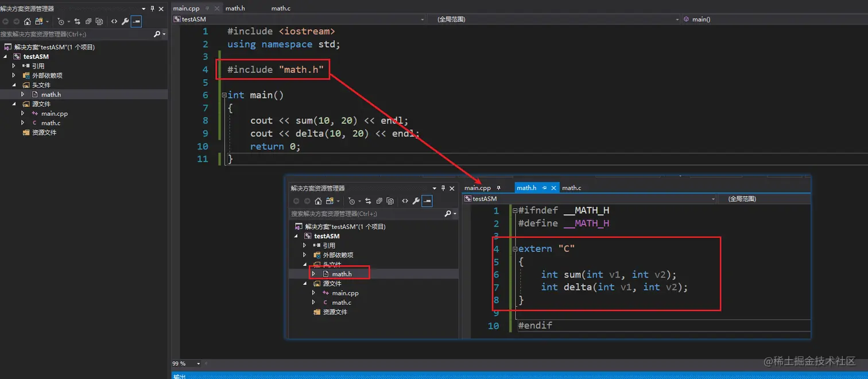Click View Code icon in left Solution Explorer
868x379 pixels.
coord(114,21)
